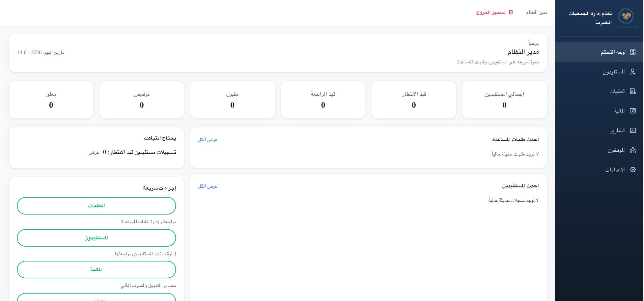Click the beneficiaries person icon in sidebar
644x301 pixels.
[x=633, y=72]
